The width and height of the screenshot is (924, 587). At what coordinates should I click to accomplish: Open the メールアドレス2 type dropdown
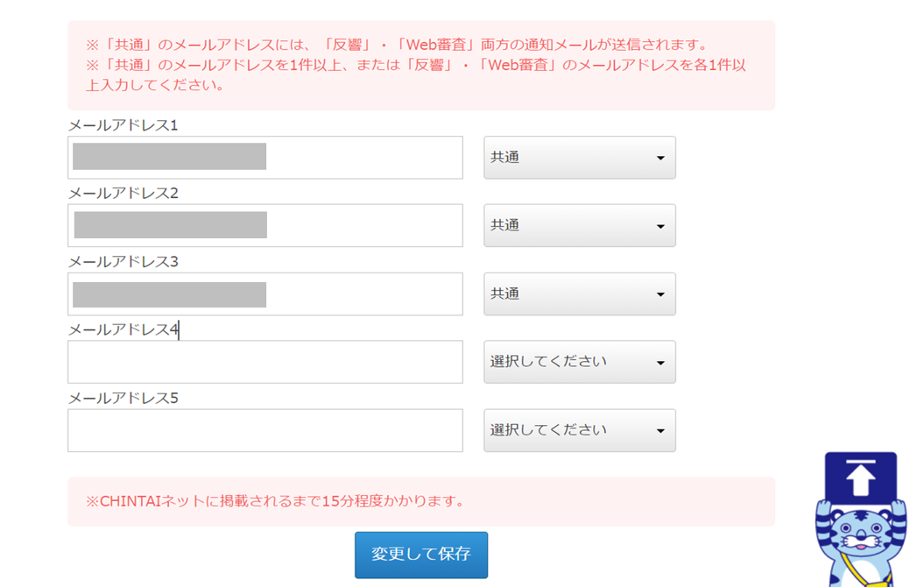(x=579, y=225)
